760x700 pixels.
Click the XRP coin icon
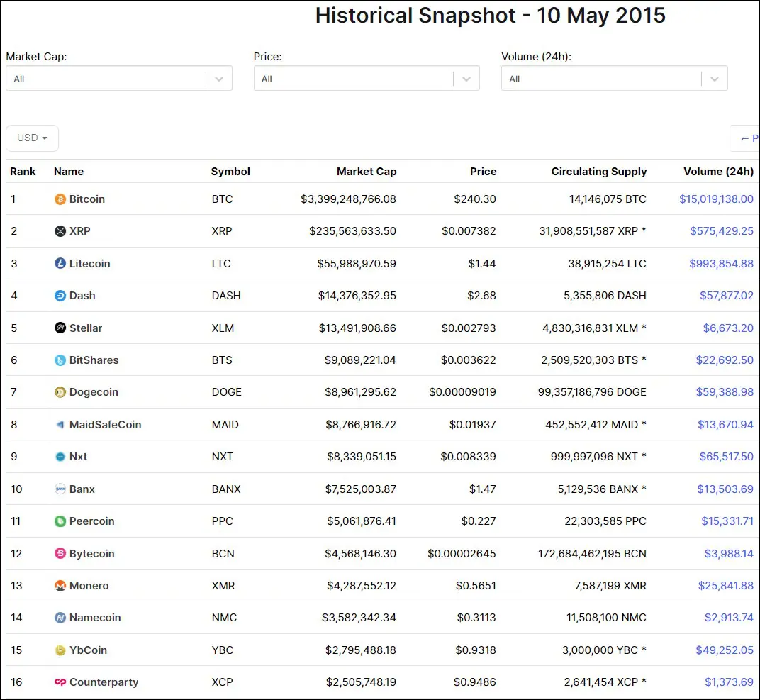point(60,231)
